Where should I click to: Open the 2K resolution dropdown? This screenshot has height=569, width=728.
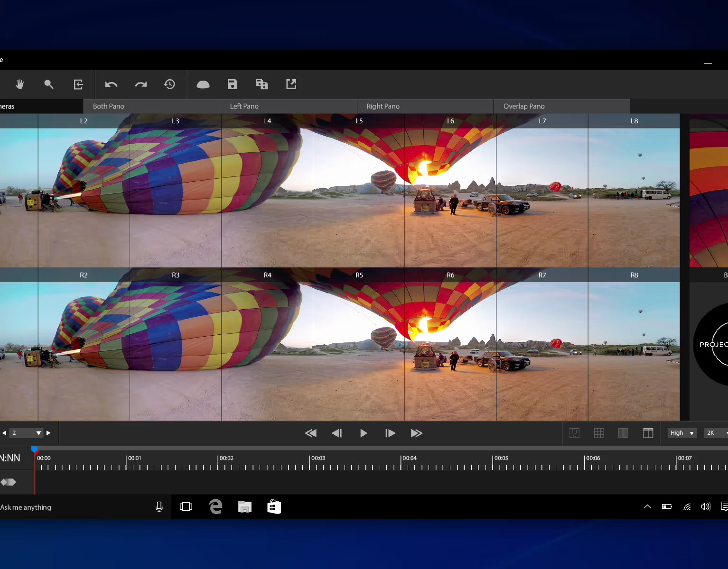(716, 433)
